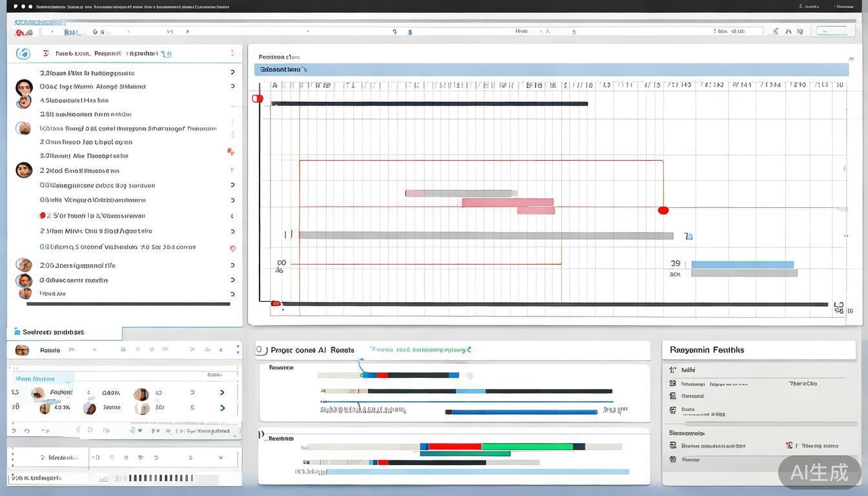Open the avatar beside Roimie in the bottom-left panel

pyautogui.click(x=22, y=350)
